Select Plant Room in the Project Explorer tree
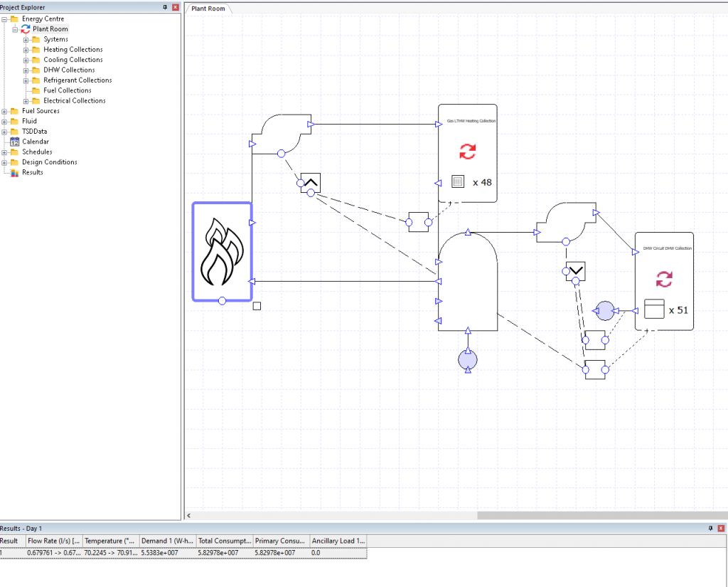728x587 pixels. click(50, 28)
